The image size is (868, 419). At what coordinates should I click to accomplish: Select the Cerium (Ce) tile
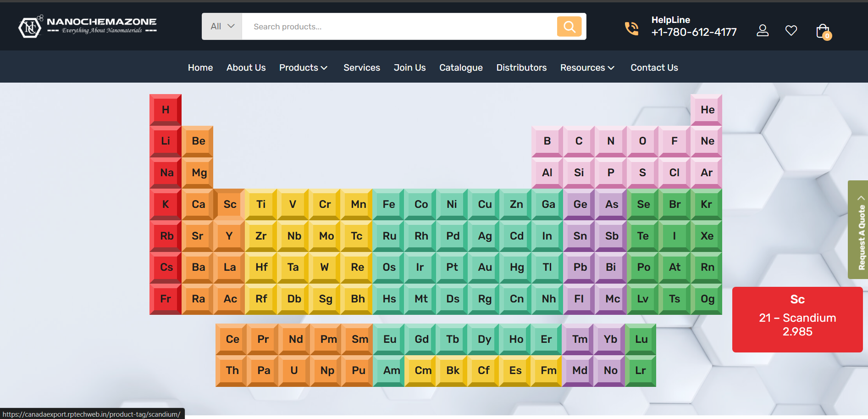[232, 340]
